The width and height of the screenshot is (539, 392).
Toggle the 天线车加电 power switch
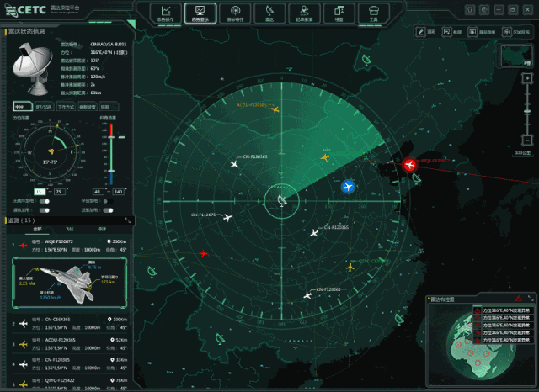pyautogui.click(x=45, y=201)
